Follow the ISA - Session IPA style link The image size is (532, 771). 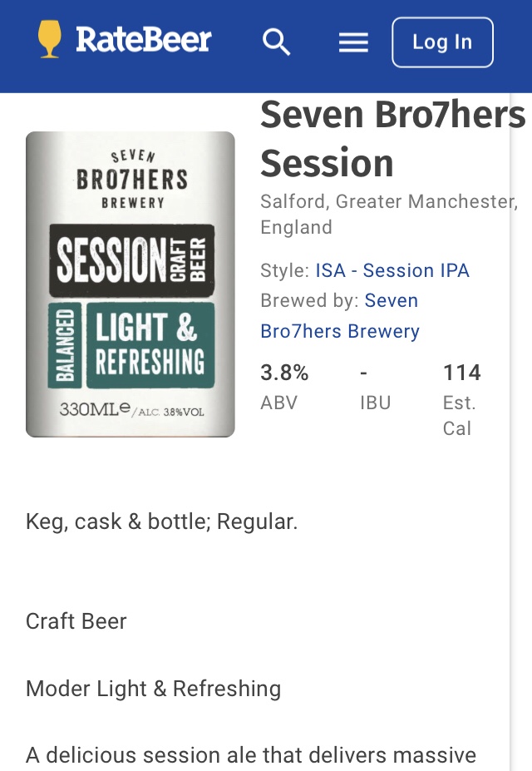pyautogui.click(x=392, y=270)
